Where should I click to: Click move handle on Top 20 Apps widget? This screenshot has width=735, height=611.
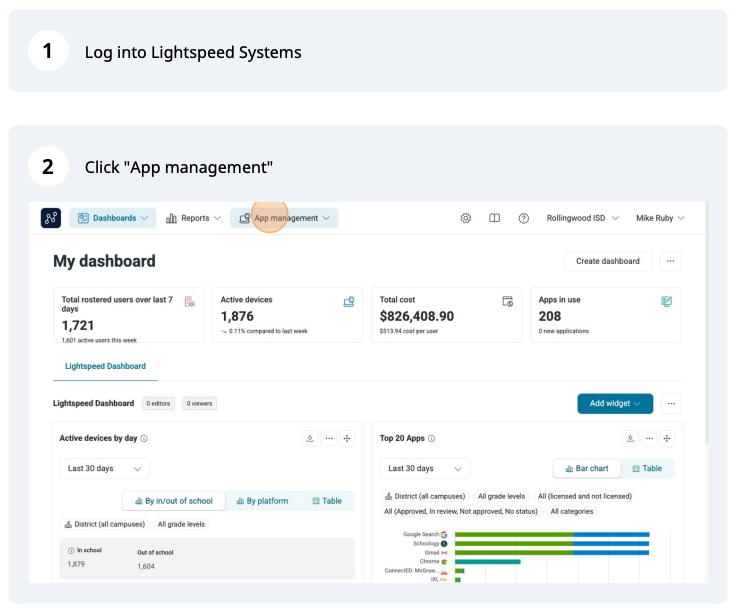pyautogui.click(x=667, y=438)
